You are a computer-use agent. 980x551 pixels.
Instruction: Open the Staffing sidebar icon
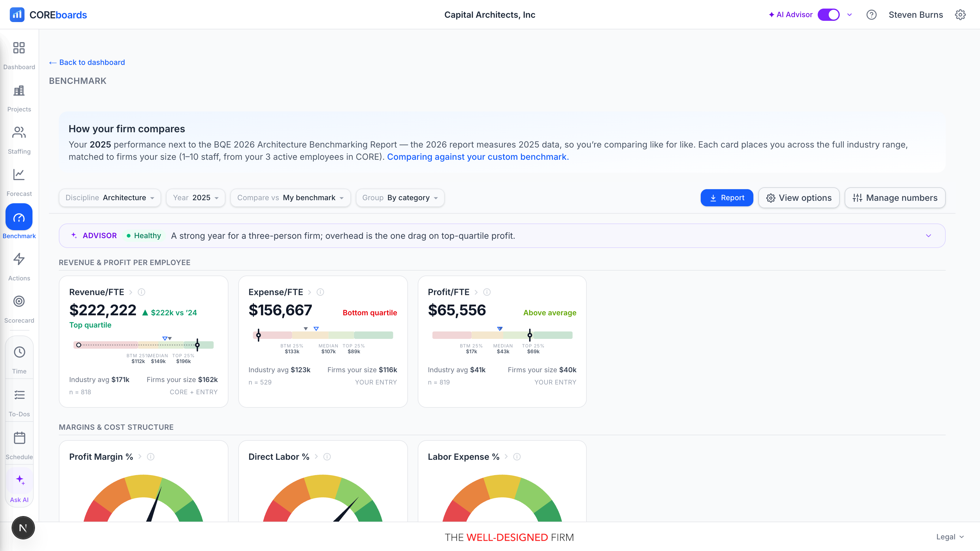click(x=19, y=132)
